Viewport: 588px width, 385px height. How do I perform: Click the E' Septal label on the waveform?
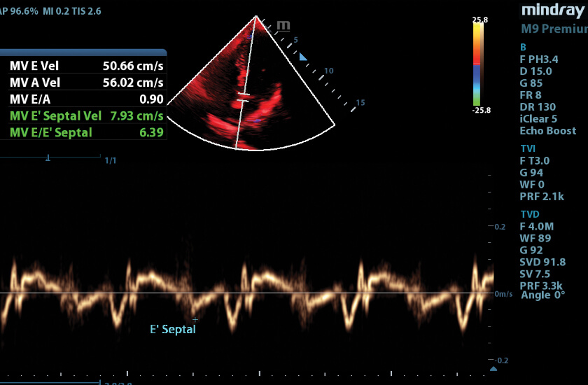(x=173, y=329)
